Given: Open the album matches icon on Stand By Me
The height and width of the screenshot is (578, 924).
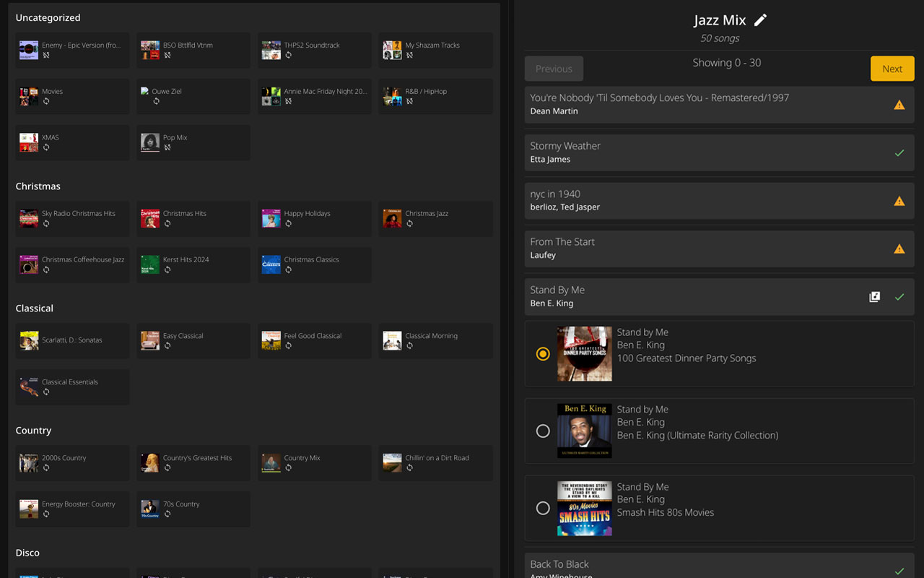Looking at the screenshot, I should click(874, 296).
